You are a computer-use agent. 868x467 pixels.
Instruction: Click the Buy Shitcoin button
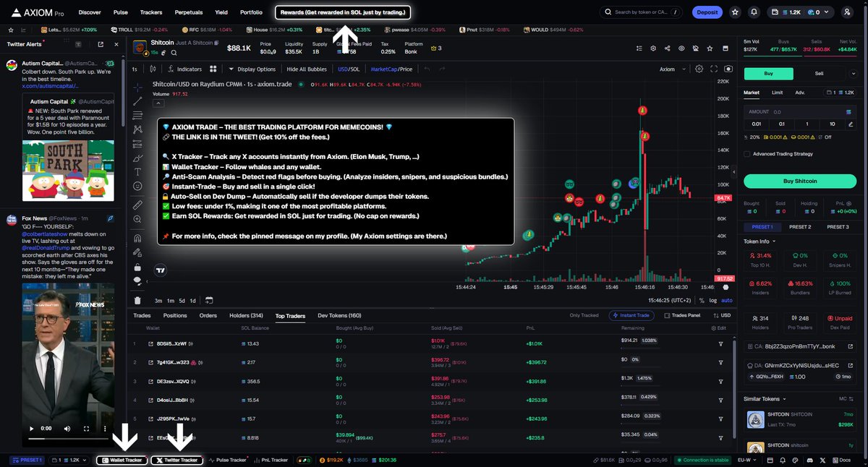coord(800,181)
